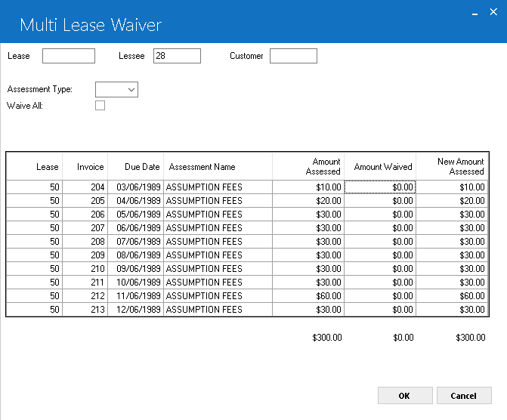Click the $10.00 New Amount Assessed cell
507x420 pixels.
(x=452, y=187)
